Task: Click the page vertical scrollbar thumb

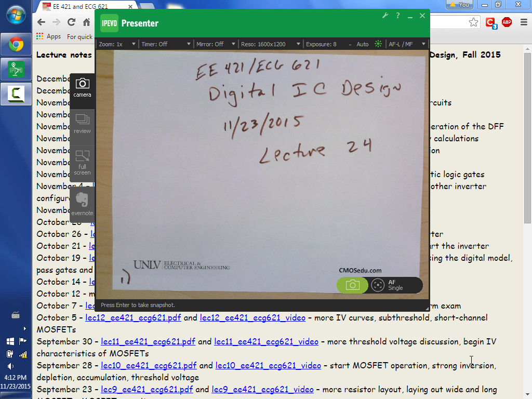Action: pos(527,138)
